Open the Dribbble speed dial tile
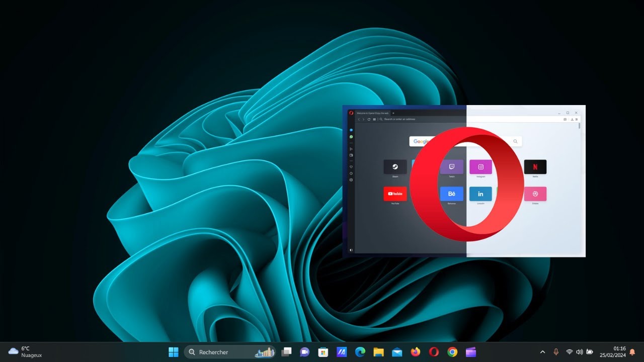 click(535, 194)
